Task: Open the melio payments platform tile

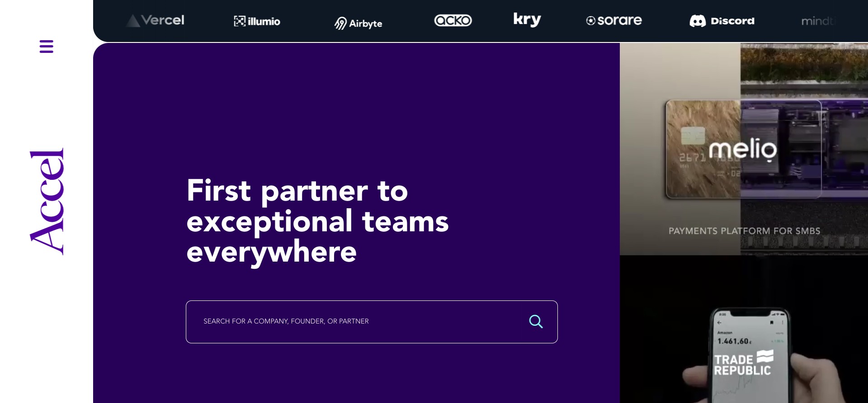Action: click(x=744, y=149)
